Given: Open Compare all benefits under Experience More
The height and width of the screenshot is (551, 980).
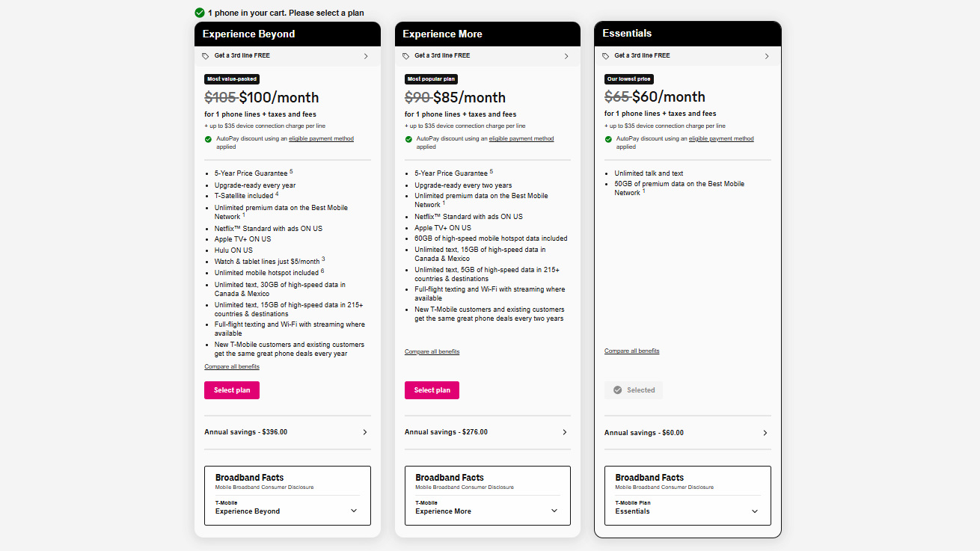Looking at the screenshot, I should 432,351.
